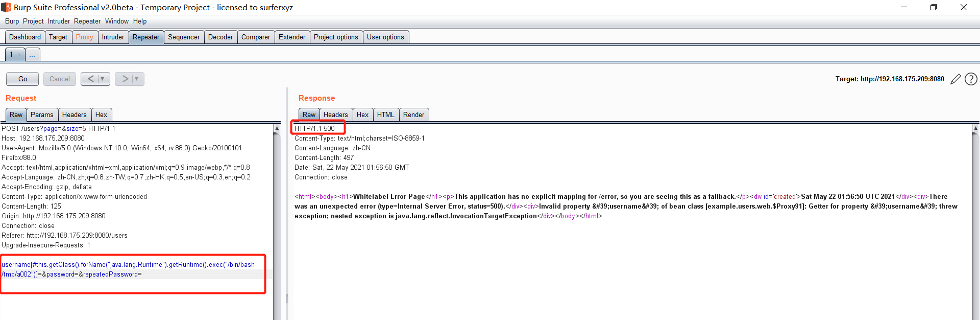This screenshot has height=320, width=980.
Task: Click the 'Connection: close' response header
Action: pos(321,177)
